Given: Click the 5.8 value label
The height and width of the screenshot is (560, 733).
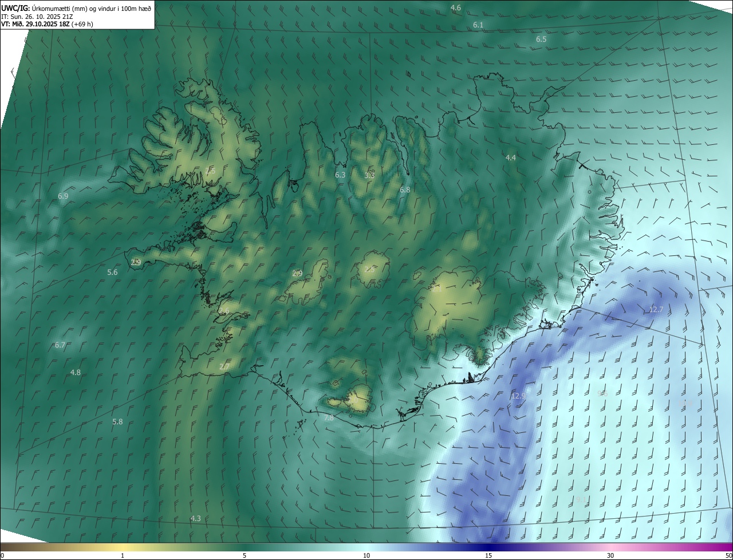Looking at the screenshot, I should (x=117, y=421).
